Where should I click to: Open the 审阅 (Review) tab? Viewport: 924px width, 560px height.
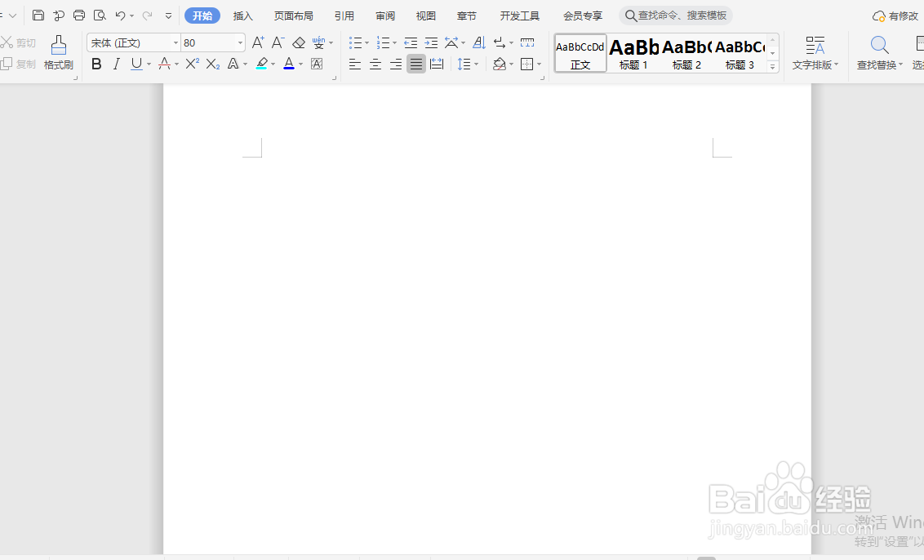pos(385,16)
